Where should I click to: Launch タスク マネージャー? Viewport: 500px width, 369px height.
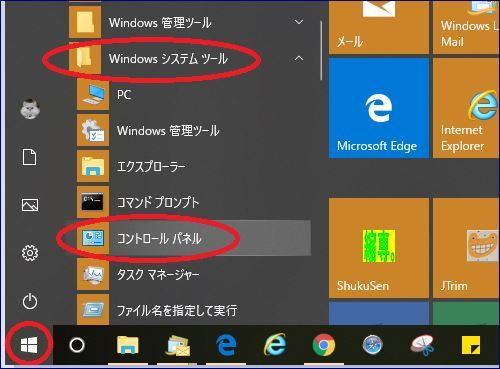click(193, 275)
